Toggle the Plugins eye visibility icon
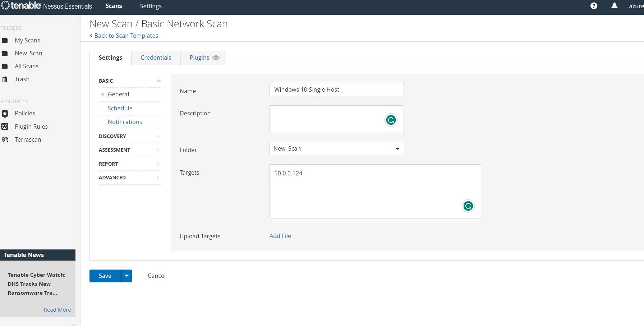The height and width of the screenshot is (326, 644). 216,58
